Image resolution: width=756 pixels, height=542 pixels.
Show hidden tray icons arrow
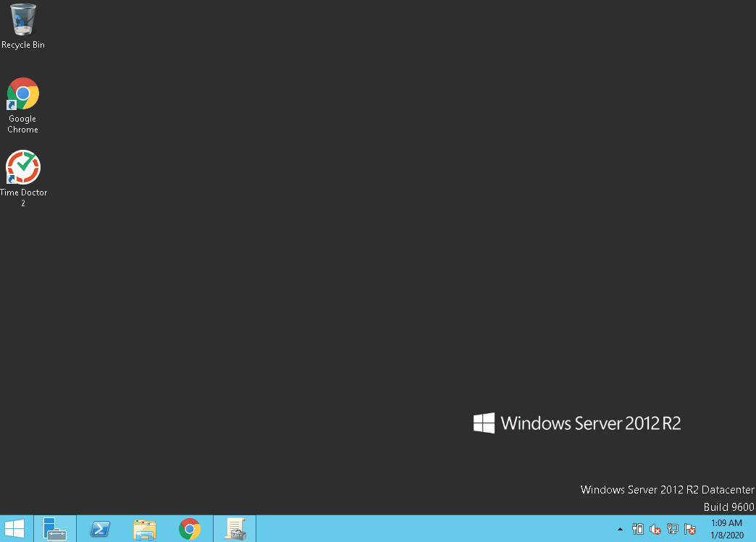pos(620,530)
